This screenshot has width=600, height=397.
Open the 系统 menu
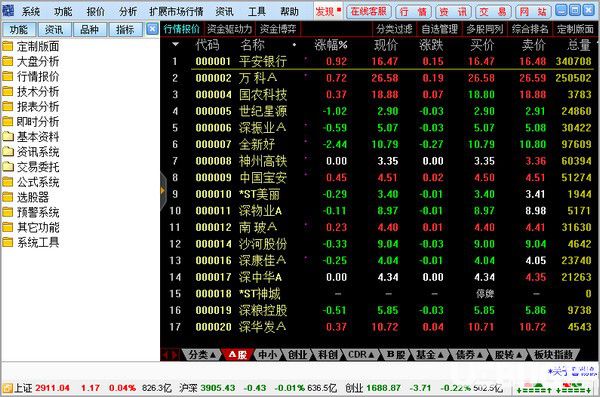(x=31, y=11)
